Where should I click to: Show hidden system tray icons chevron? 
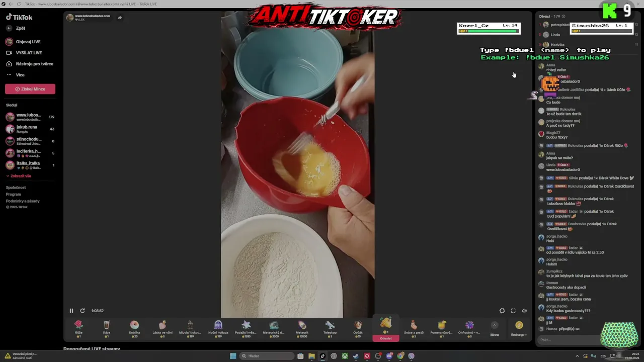(x=577, y=356)
